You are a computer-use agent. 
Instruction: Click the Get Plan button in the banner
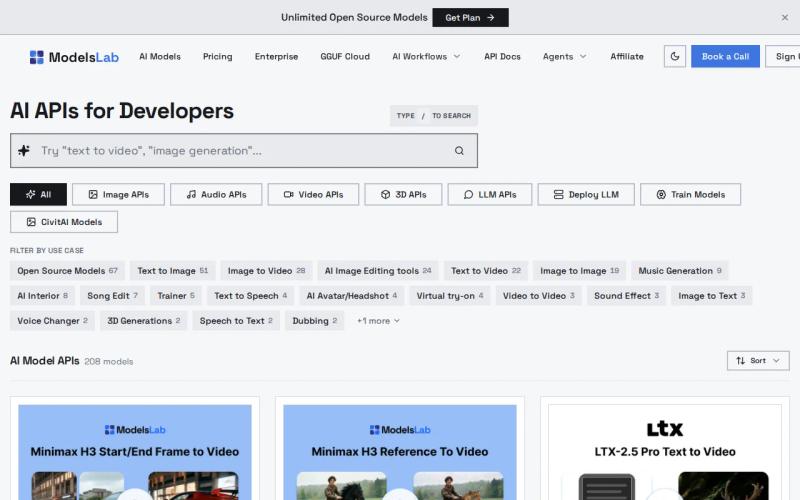470,17
